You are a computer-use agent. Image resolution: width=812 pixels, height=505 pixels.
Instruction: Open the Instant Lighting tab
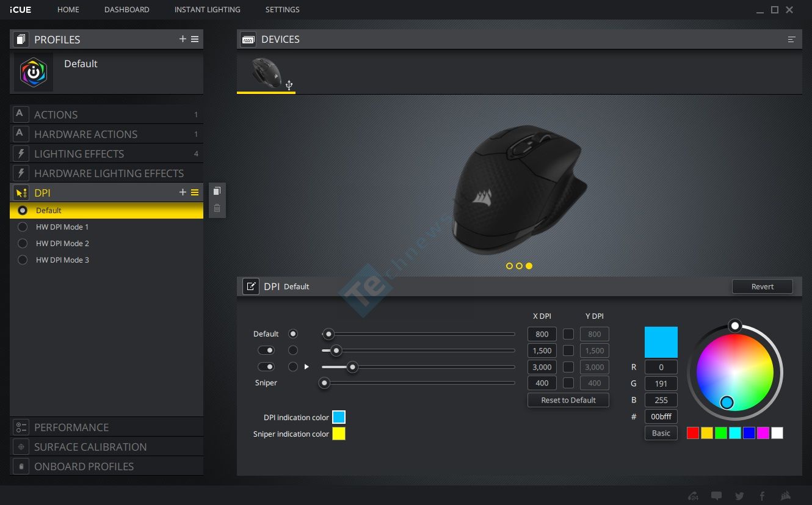click(x=208, y=10)
